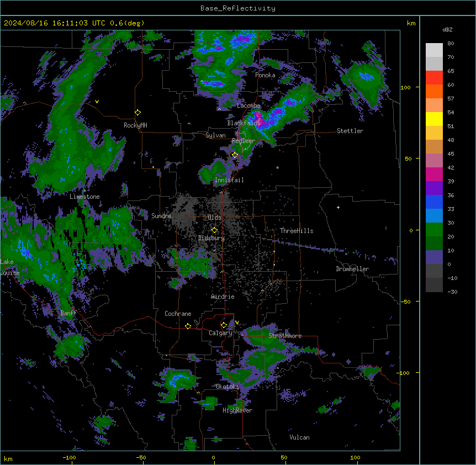
Task: Click the Base_Reflectivity title text
Action: (237, 8)
